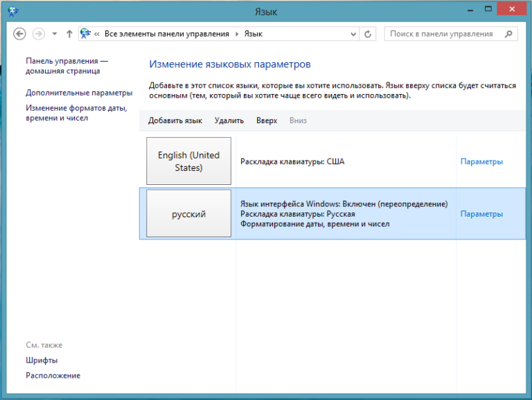Click 'Раскладка клавиатуры: Русская' text
The width and height of the screenshot is (532, 400).
click(298, 215)
